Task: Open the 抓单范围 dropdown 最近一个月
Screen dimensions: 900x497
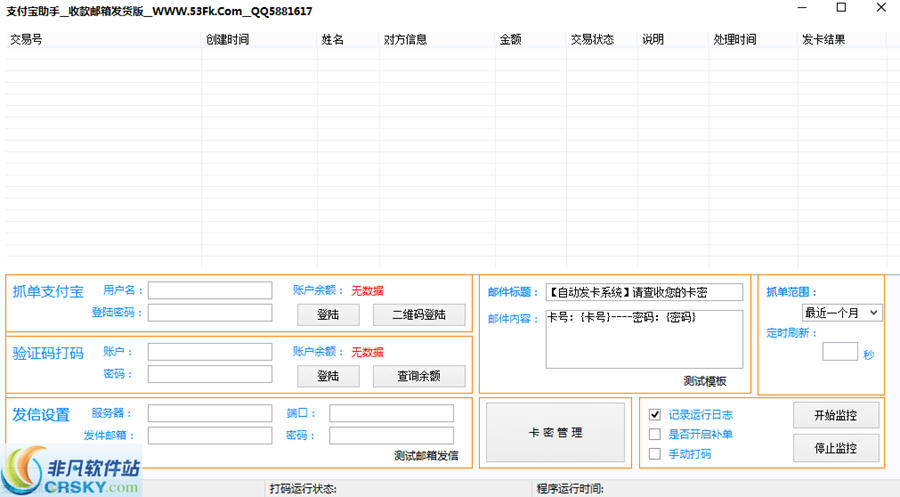Action: click(x=841, y=313)
